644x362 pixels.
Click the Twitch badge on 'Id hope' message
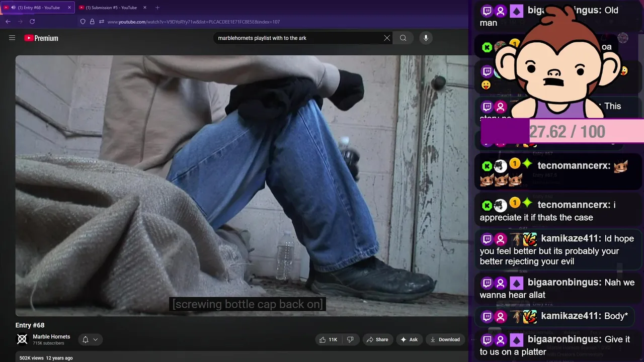(x=487, y=239)
